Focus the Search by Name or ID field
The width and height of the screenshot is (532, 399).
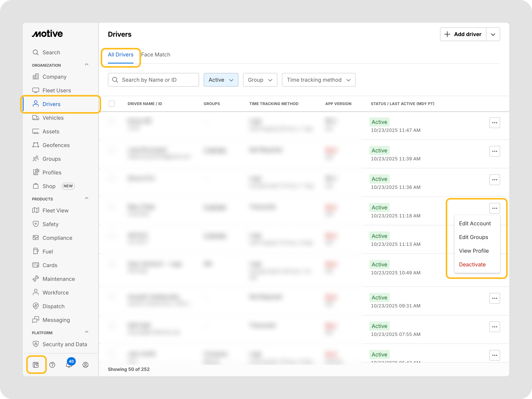click(x=154, y=80)
